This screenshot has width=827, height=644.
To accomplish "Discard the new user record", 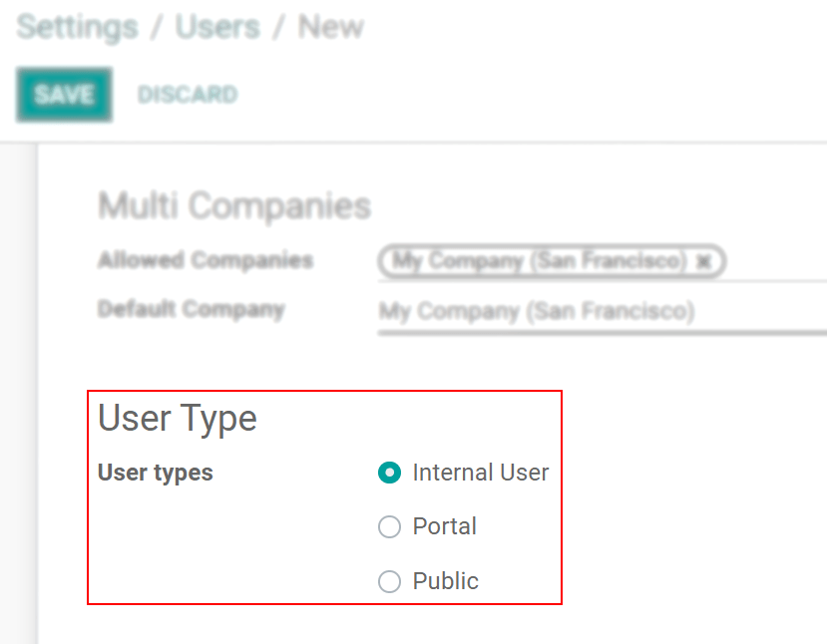I will [187, 94].
